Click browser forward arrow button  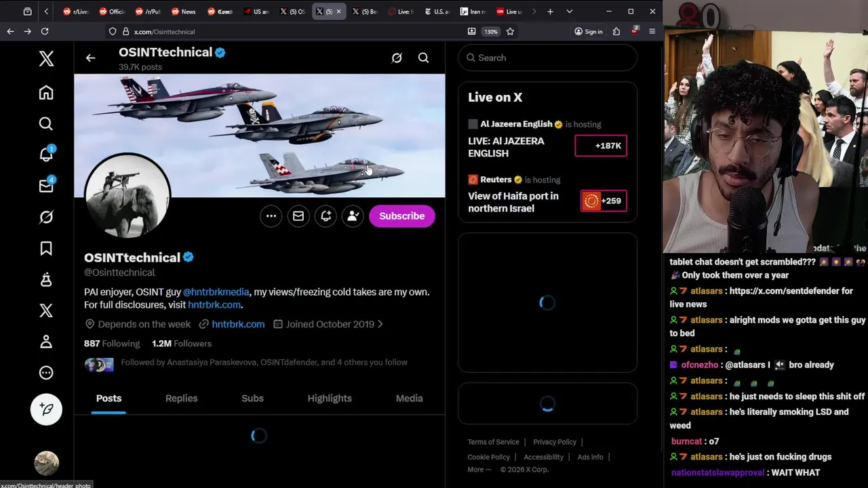27,31
